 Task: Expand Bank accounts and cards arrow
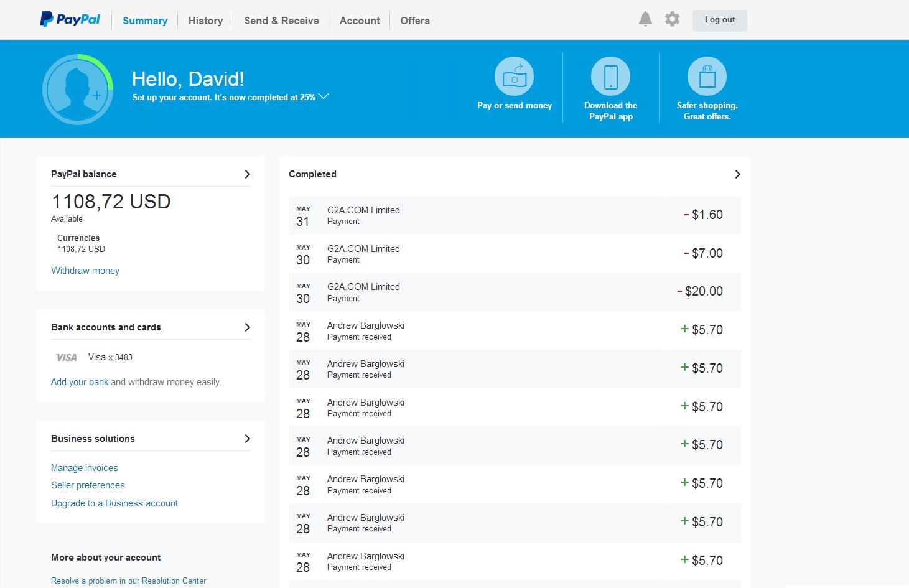point(247,327)
